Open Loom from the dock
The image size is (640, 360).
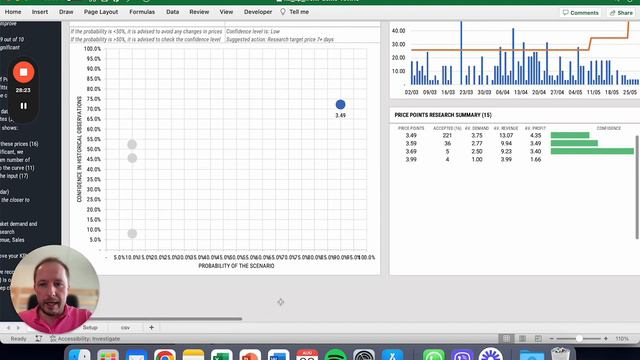pos(491,355)
